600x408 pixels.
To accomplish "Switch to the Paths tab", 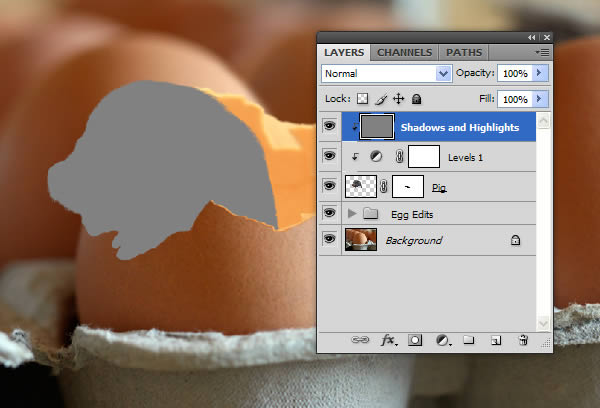I will [464, 52].
